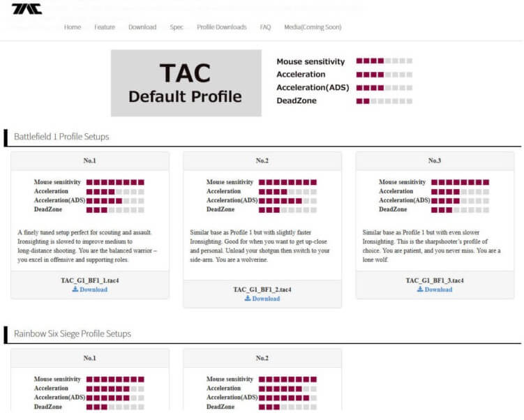Click Rainbow Six Siege No.1 Acceleration bar
524x420 pixels.
click(x=115, y=389)
